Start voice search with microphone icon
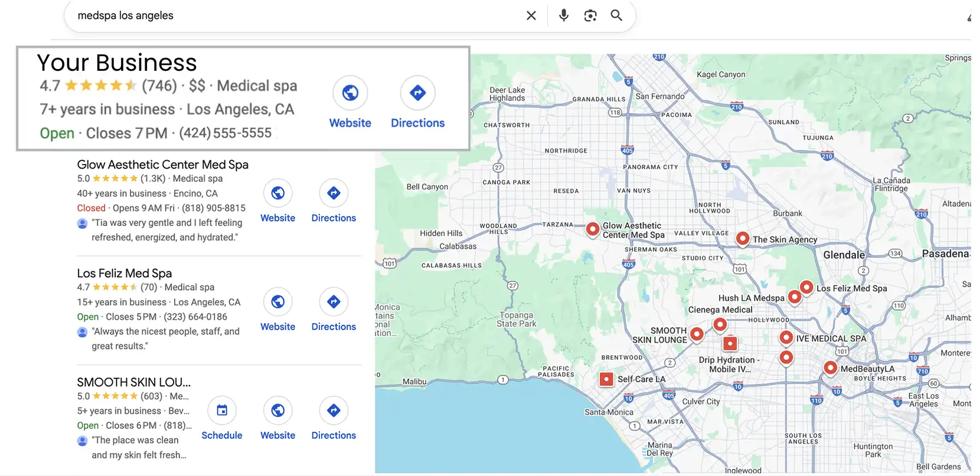Image resolution: width=980 pixels, height=476 pixels. [564, 15]
